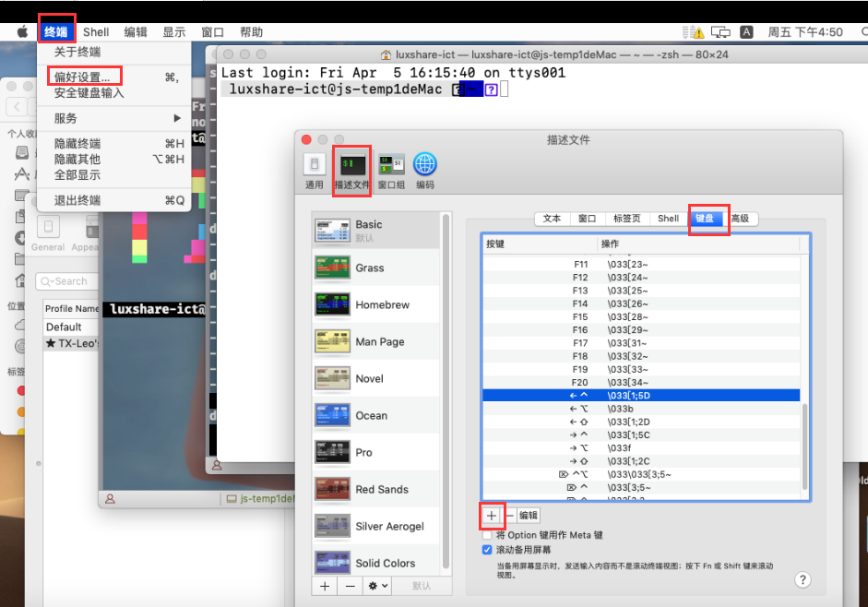
Task: Select the F11 key binding row
Action: pyautogui.click(x=642, y=264)
